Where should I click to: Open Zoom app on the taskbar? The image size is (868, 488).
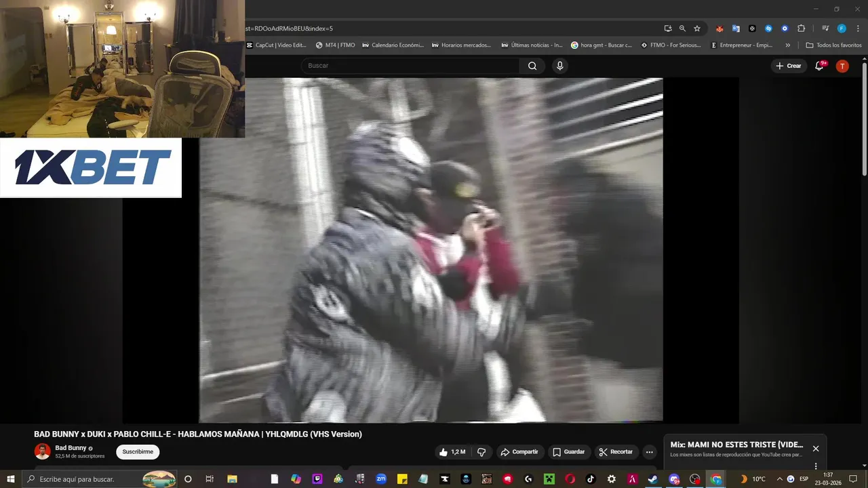(381, 479)
